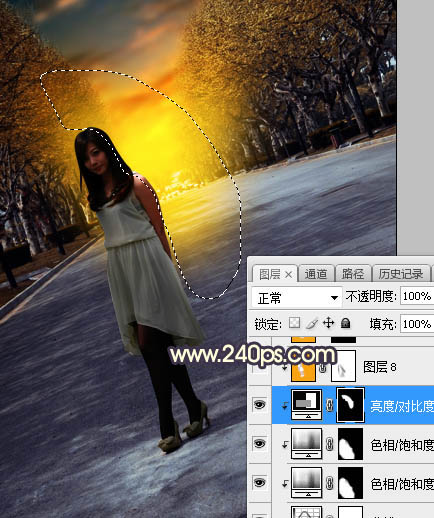Click adjustment thumbnail of 色相/饱和度 layer below 亮度/对比度

coord(307,444)
